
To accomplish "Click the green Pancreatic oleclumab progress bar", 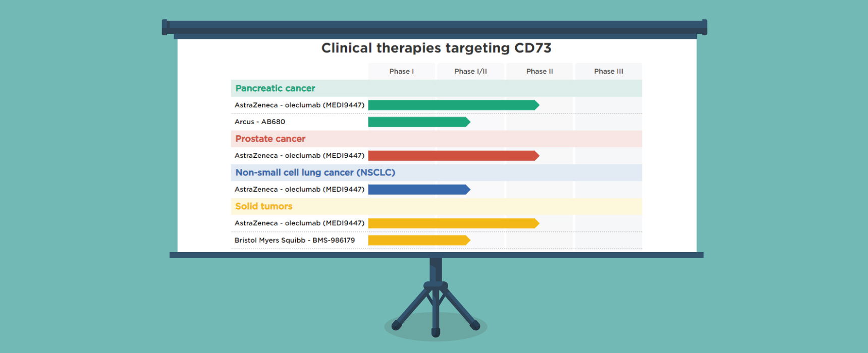I will click(453, 105).
